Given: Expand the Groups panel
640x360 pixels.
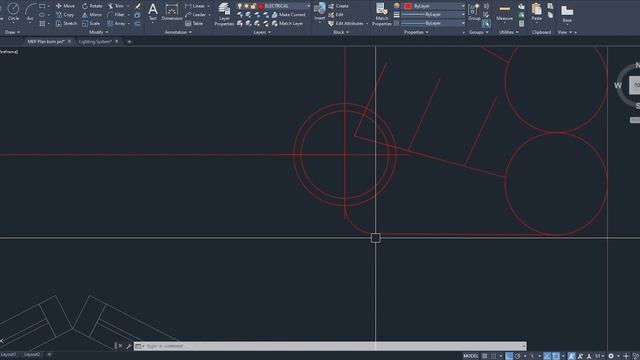Looking at the screenshot, I should [x=478, y=32].
